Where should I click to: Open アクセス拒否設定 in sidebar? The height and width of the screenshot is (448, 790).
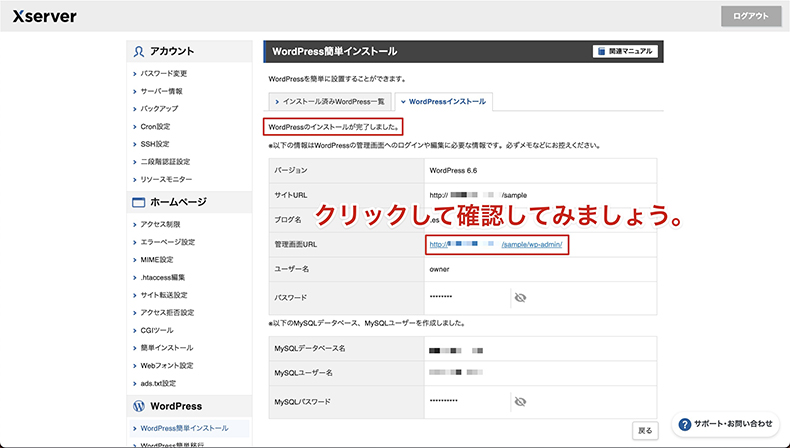(167, 312)
